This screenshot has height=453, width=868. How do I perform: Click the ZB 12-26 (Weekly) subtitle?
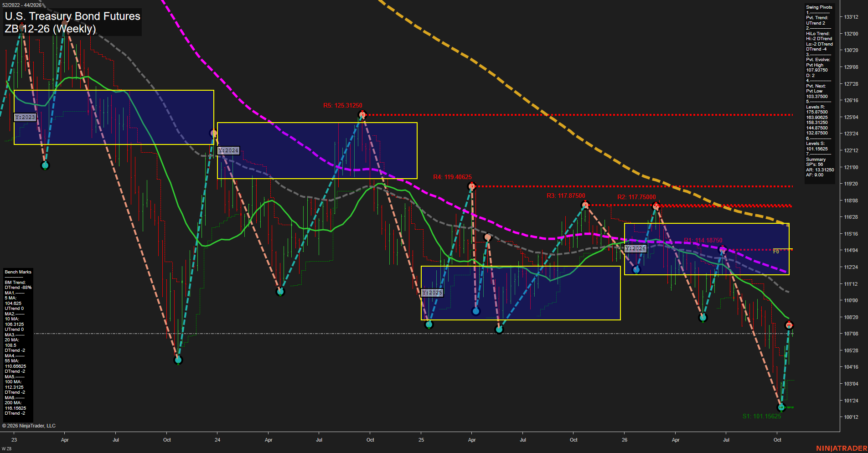point(50,29)
